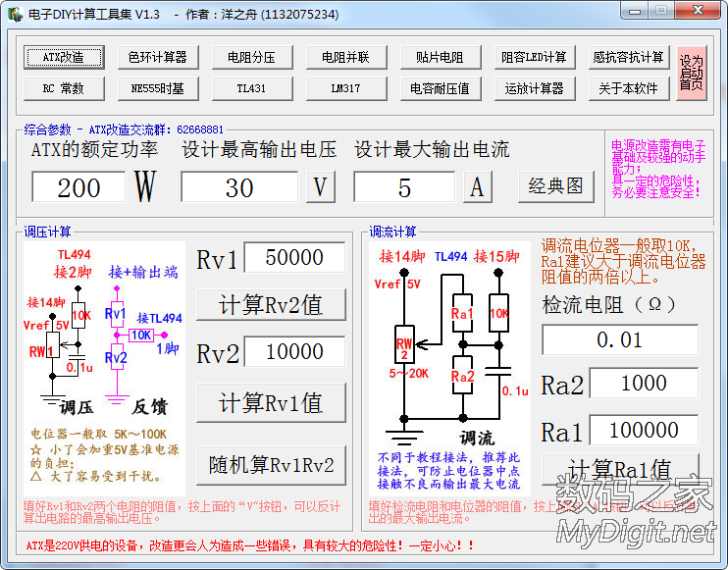The image size is (728, 570).
Task: Click the A button to back-calculate current
Action: (x=477, y=187)
